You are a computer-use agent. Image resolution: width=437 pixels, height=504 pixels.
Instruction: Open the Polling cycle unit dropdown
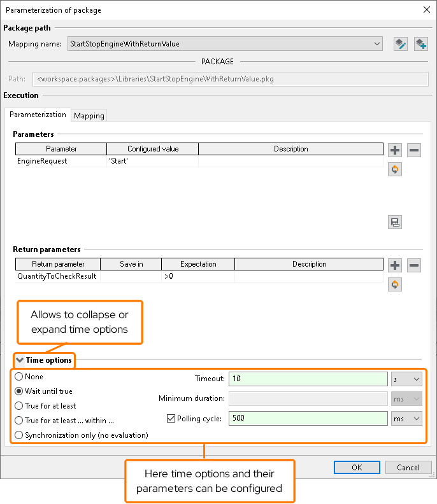(406, 419)
